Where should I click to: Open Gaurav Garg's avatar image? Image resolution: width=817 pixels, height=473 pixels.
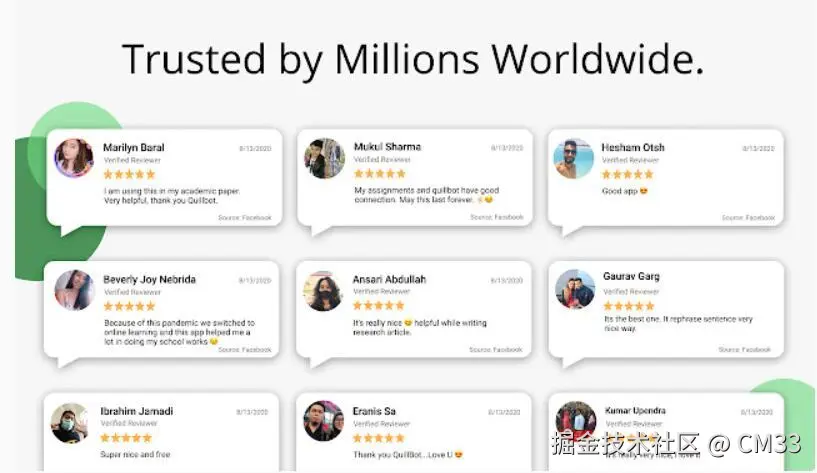tap(575, 289)
